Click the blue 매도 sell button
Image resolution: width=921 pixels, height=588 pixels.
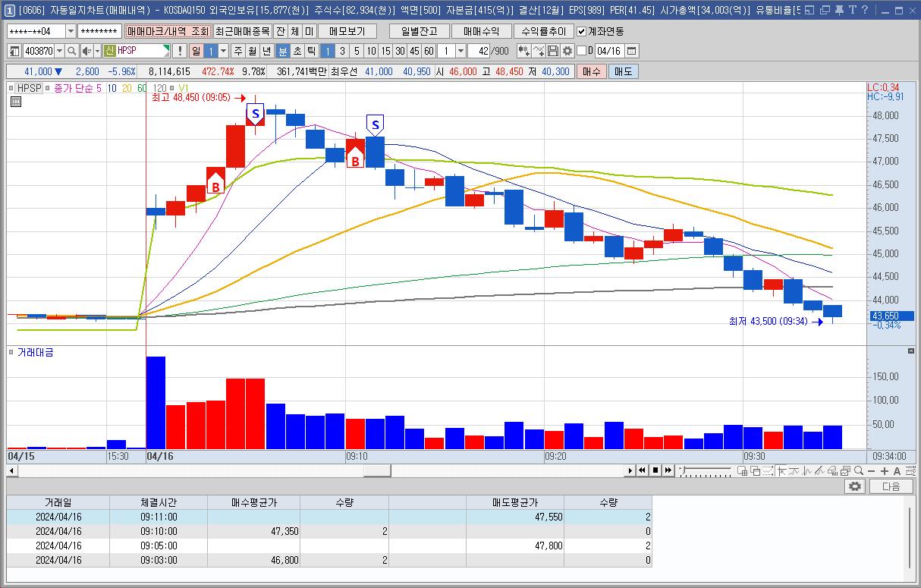coord(623,71)
